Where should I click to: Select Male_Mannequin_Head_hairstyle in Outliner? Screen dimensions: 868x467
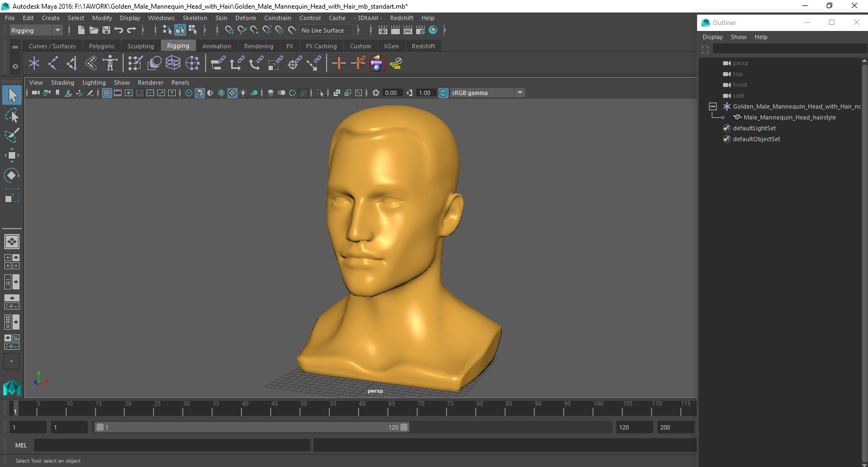789,117
